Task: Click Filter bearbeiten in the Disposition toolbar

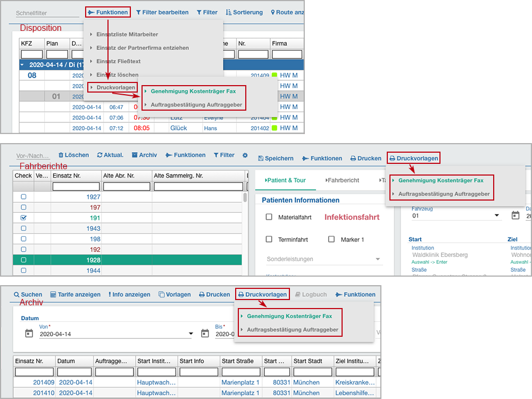Action: (162, 12)
